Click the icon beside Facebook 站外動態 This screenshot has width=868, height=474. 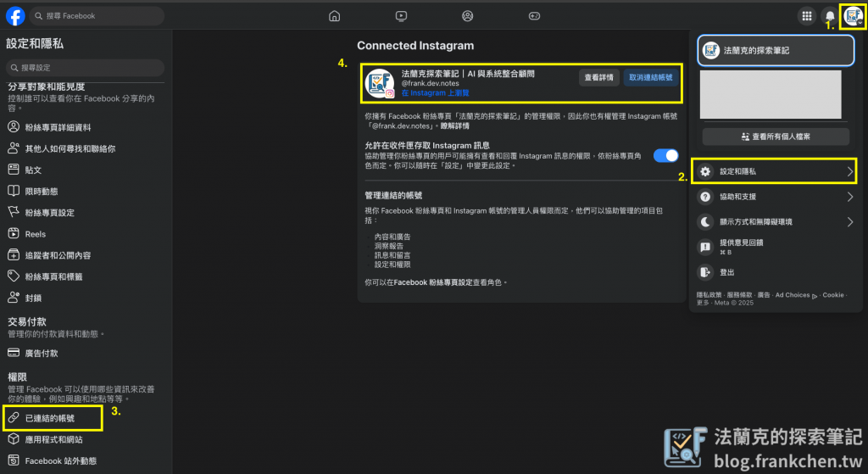pos(14,460)
